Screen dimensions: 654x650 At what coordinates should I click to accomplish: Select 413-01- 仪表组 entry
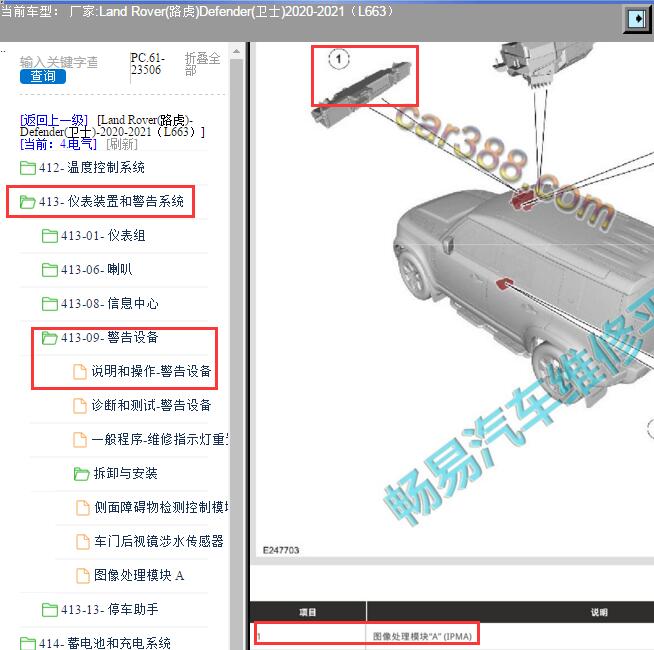pyautogui.click(x=103, y=236)
